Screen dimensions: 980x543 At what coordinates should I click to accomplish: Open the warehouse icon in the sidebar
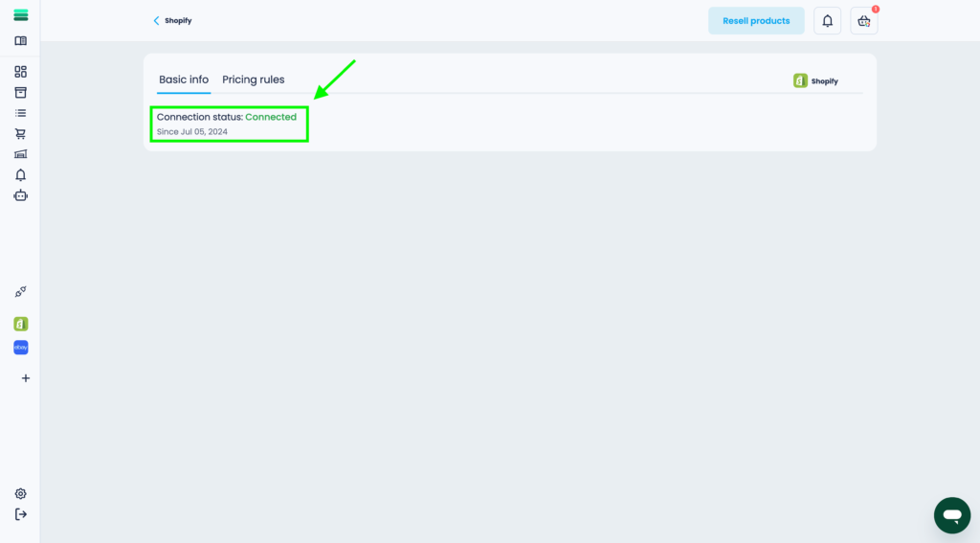tap(20, 154)
